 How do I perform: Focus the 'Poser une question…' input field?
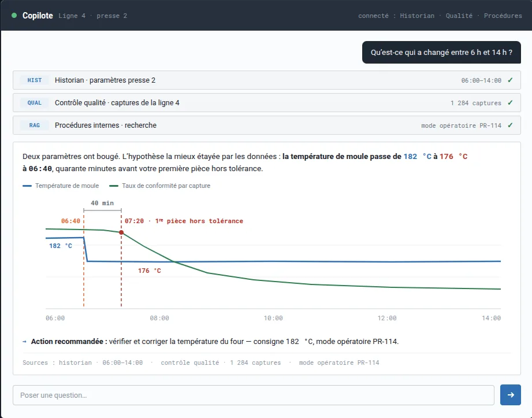(x=254, y=395)
